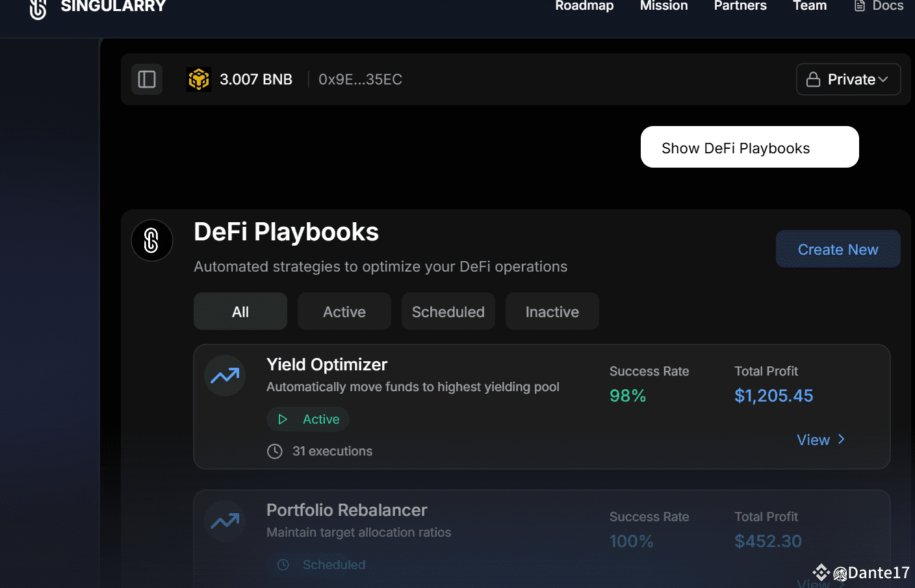Click wallet address 0x9E...35EC
The image size is (915, 588).
[x=360, y=79]
